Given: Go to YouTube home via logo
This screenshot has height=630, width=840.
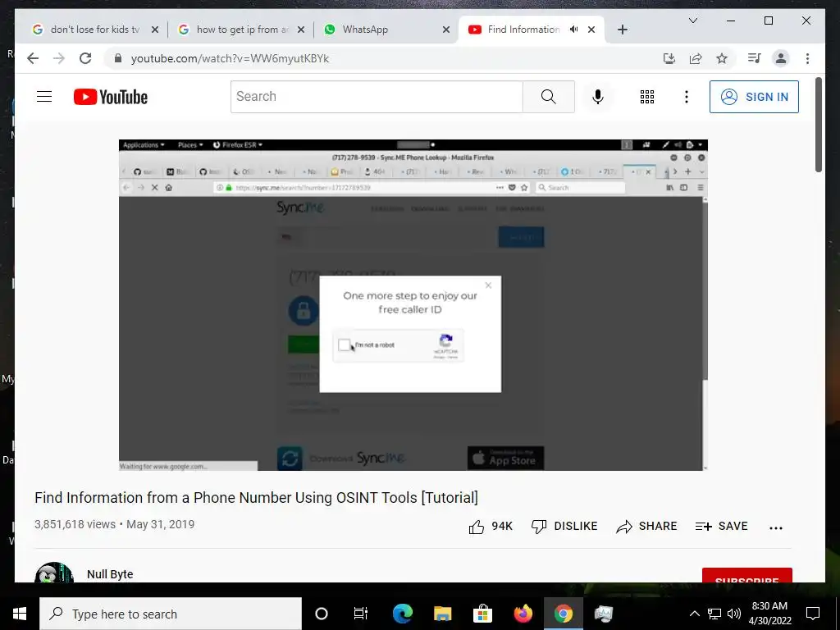Looking at the screenshot, I should [x=111, y=97].
